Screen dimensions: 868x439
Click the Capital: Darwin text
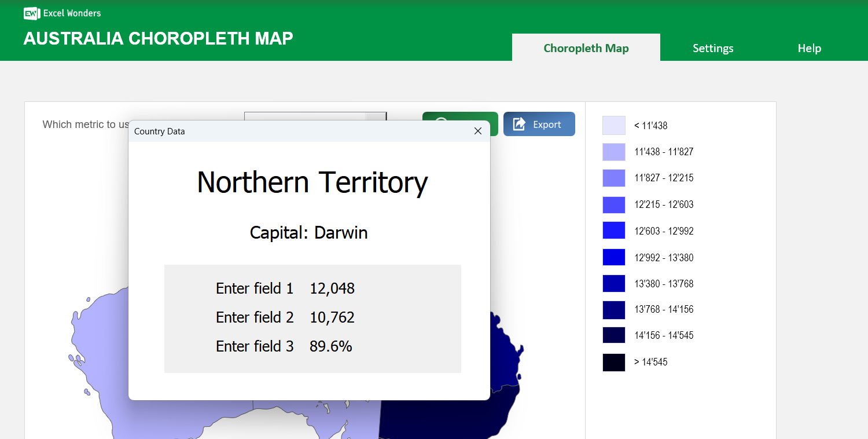click(x=308, y=232)
